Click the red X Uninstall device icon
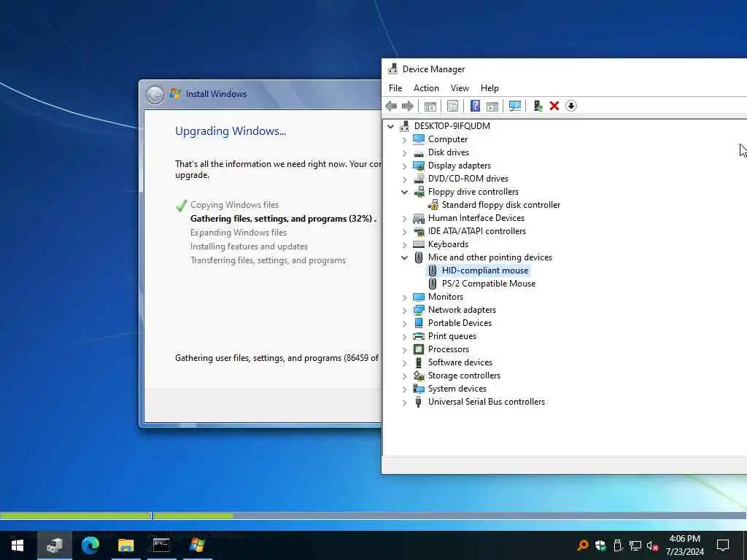 [554, 106]
